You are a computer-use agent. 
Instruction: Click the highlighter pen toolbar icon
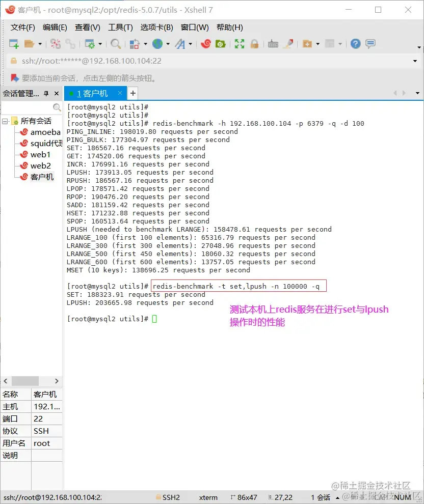(x=288, y=44)
